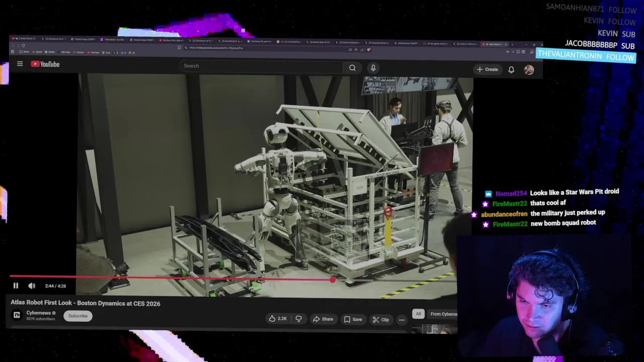Click JACOBBBBBBBP SUB alert
The image size is (644, 362).
point(600,45)
